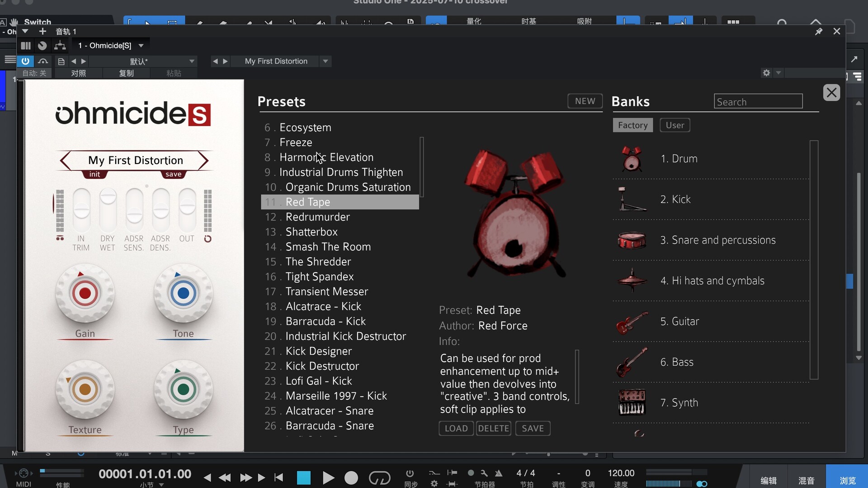Click the SAVE button in preset info
Viewport: 868px width, 488px height.
click(533, 428)
